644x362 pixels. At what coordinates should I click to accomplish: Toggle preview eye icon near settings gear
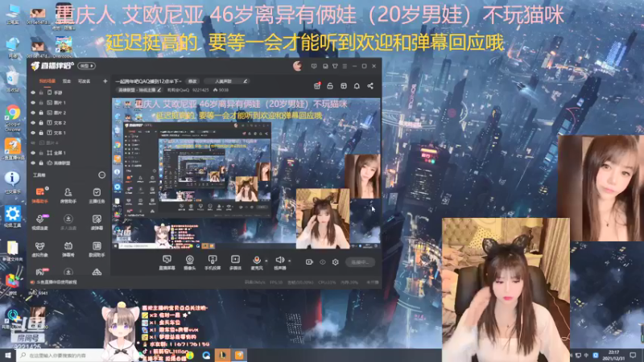coord(323,262)
